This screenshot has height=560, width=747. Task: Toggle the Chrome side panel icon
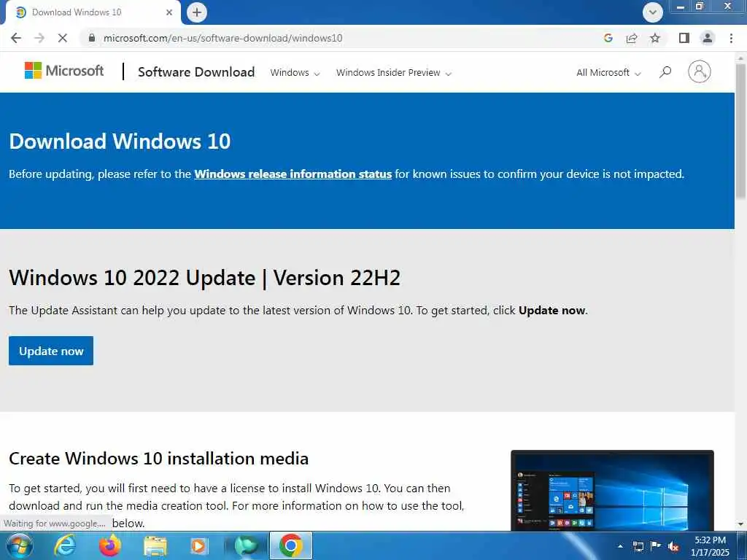[x=684, y=38]
